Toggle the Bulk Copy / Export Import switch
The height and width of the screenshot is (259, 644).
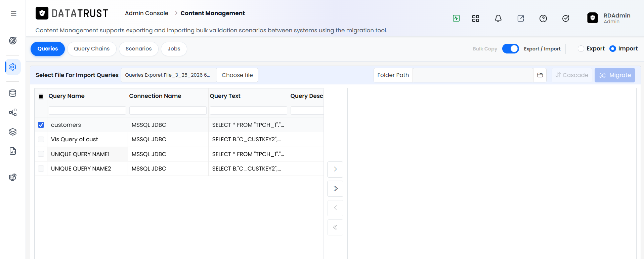pyautogui.click(x=510, y=49)
